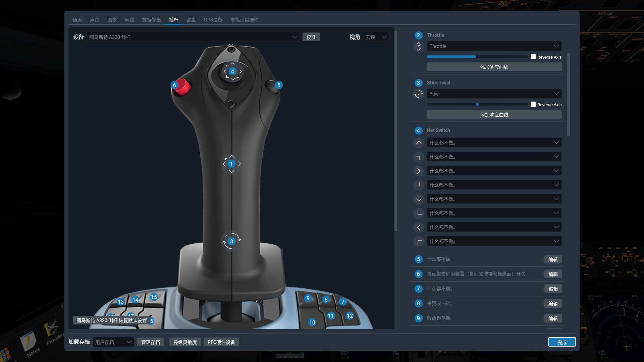Screen dimensions: 644x362
Task: Select the 摇杆 joystick tab
Action: click(x=174, y=19)
